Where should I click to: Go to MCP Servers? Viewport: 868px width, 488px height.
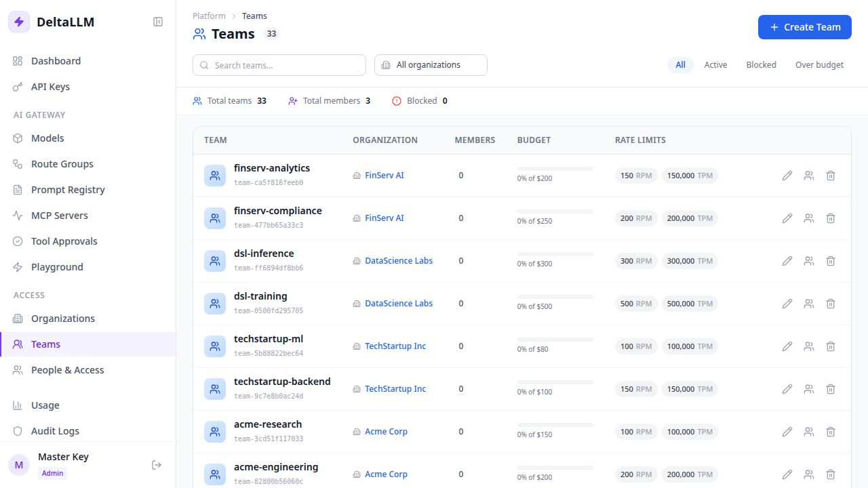coord(88,216)
